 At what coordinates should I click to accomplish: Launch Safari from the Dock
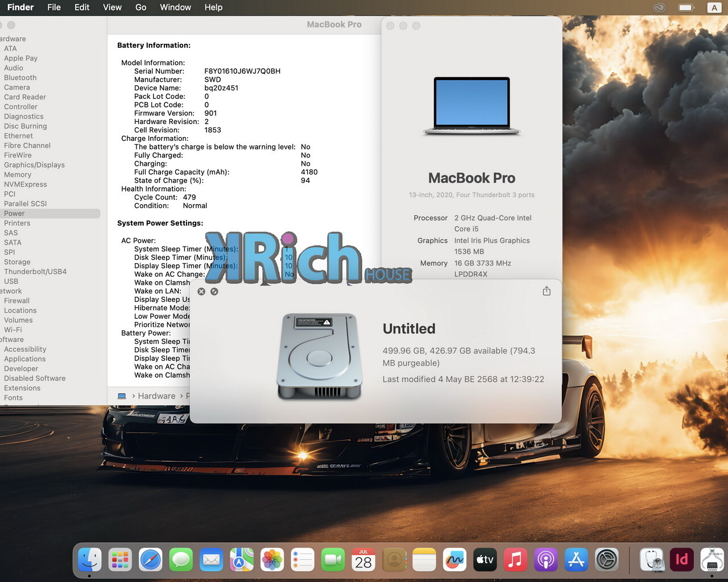coord(151,560)
